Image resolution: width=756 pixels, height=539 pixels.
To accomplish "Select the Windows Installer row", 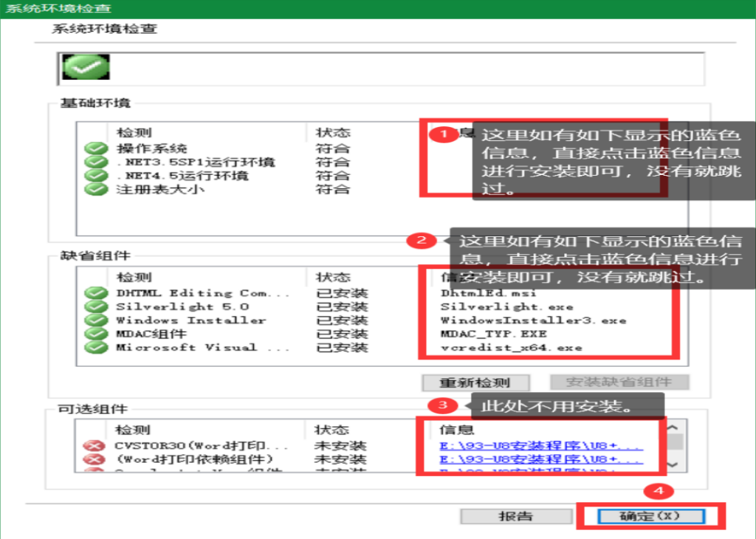I will 190,320.
